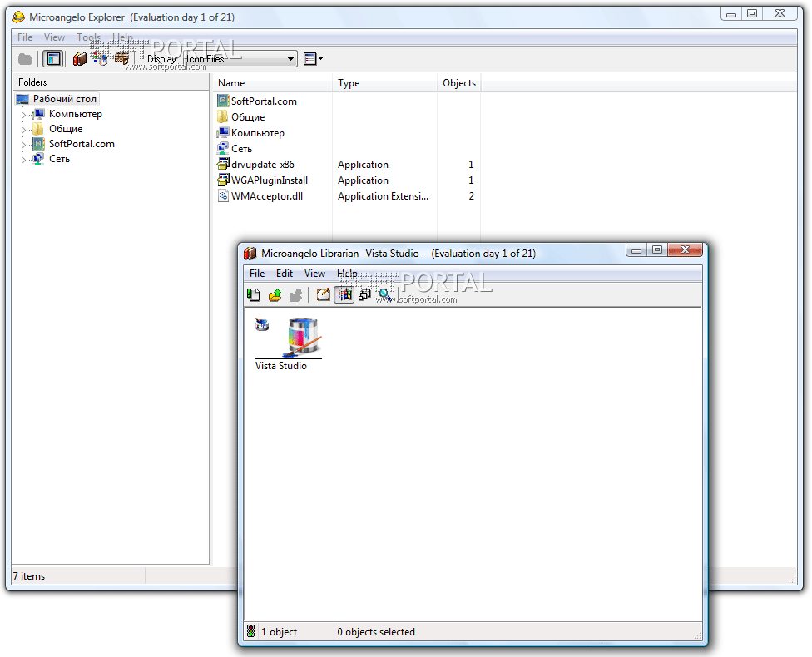Screen dimensions: 812x657
Task: Select Сеть in the file list
Action: point(242,149)
